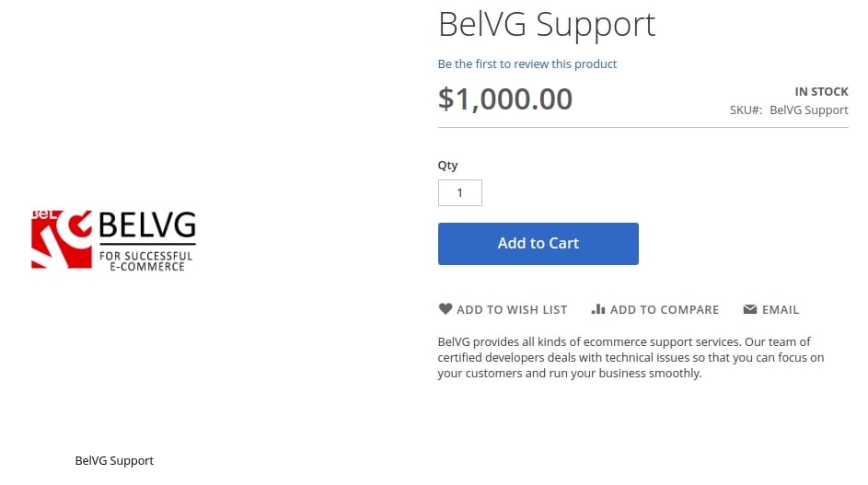This screenshot has width=868, height=485.
Task: Click the BELVG wordmark in the product image
Action: coord(147,225)
